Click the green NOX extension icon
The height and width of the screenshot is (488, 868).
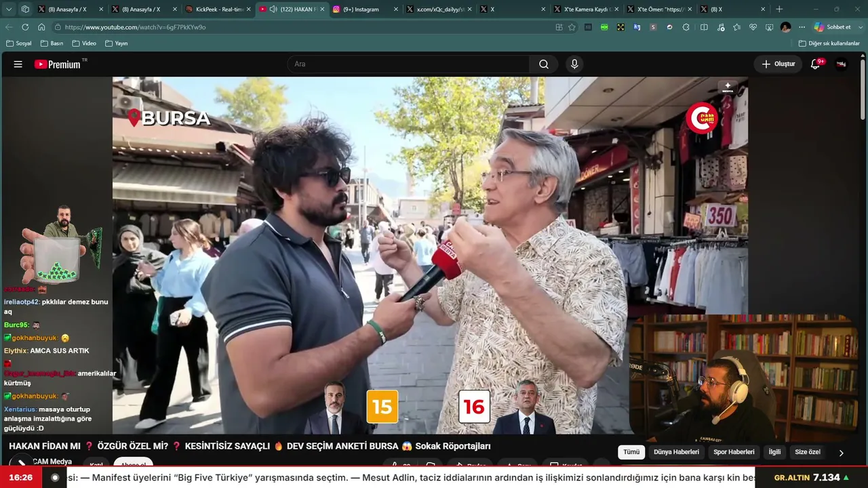click(604, 27)
